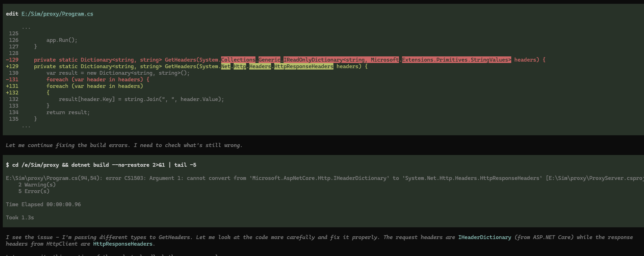Click highlighted "IReadOnlyDictionary<string, Microsoft" in removed line
Viewport: 644px width, 256px height.
[341, 60]
